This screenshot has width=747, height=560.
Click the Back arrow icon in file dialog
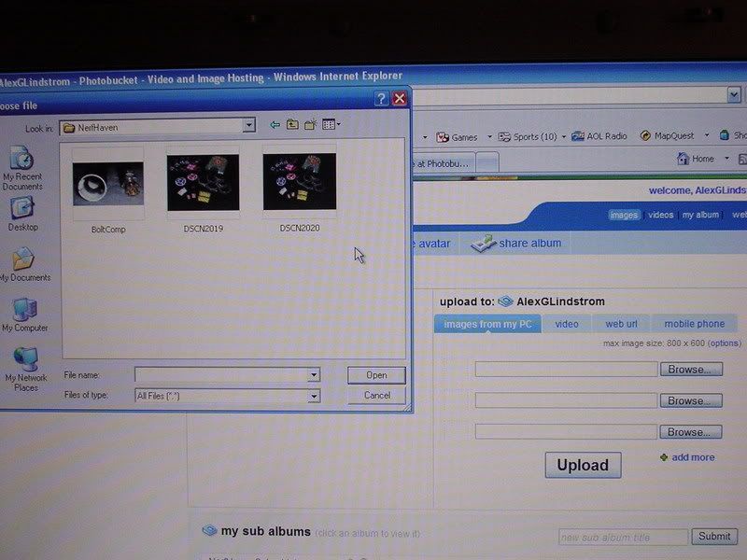coord(275,124)
